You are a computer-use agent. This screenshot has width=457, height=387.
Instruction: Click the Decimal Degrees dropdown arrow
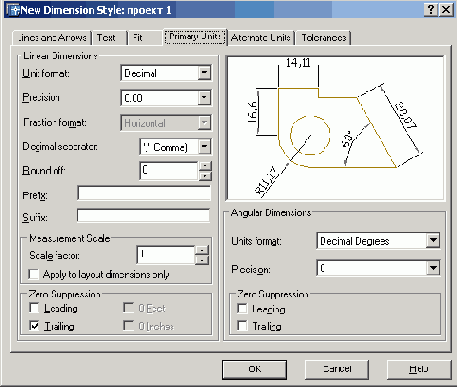[x=433, y=240]
